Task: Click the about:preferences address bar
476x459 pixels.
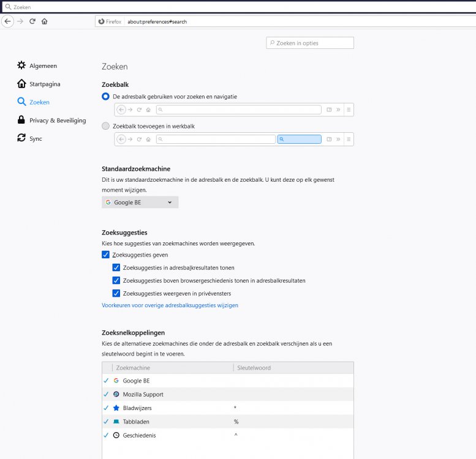Action: point(285,21)
